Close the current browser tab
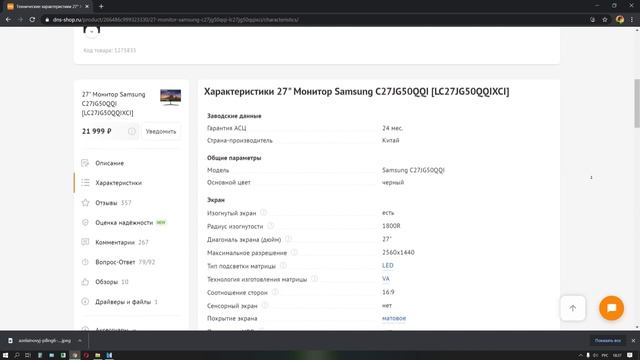 87,7
